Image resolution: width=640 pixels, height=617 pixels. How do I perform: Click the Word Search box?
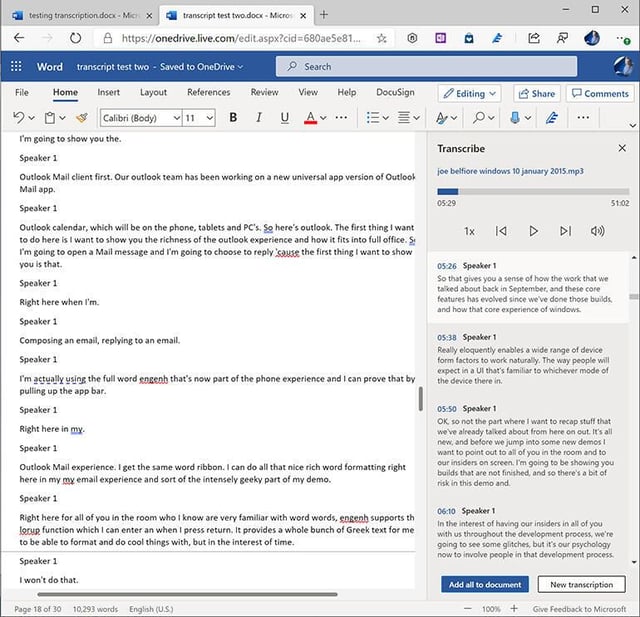click(427, 67)
